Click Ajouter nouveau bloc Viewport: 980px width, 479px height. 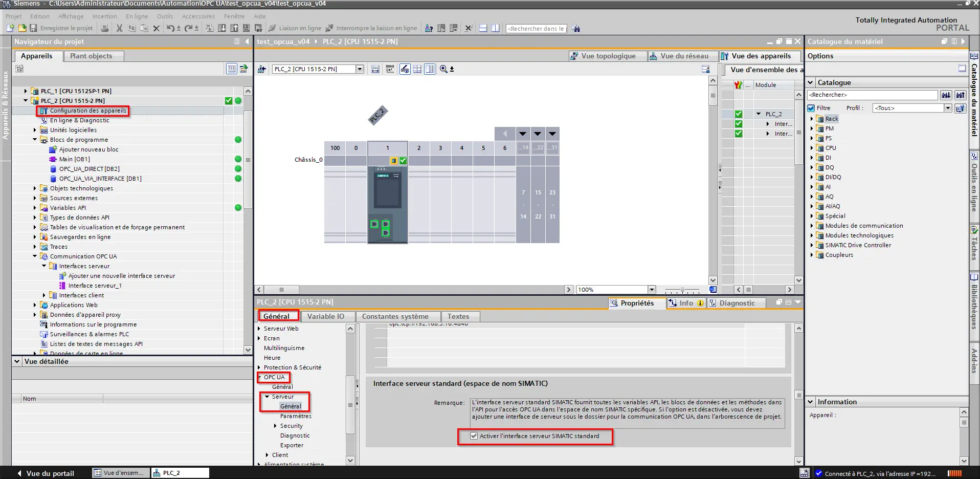coord(88,149)
